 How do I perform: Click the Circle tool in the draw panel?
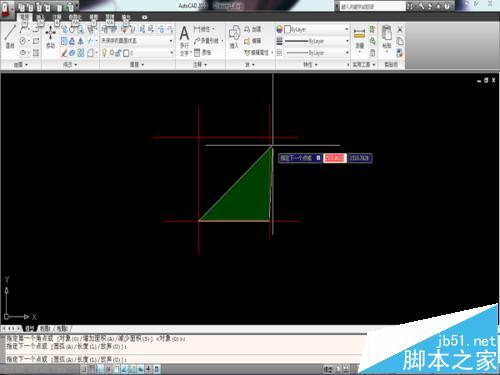pyautogui.click(x=23, y=41)
